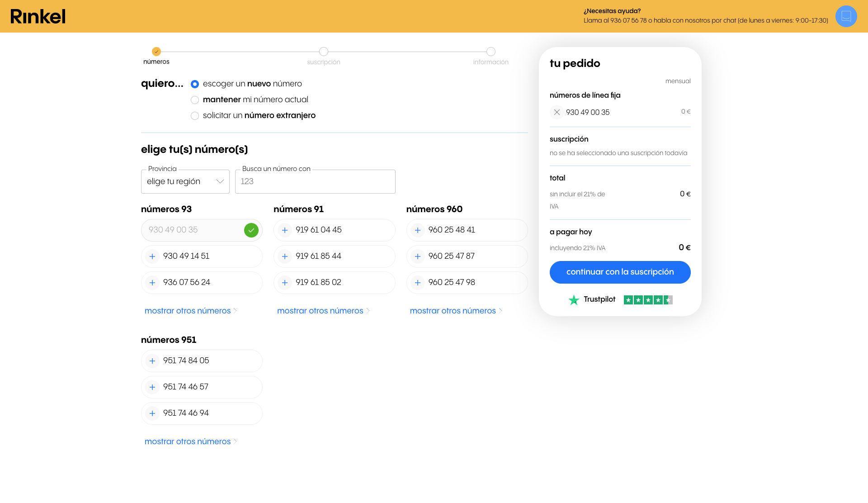Add number 919 61 04 45
This screenshot has width=868, height=503.
285,230
